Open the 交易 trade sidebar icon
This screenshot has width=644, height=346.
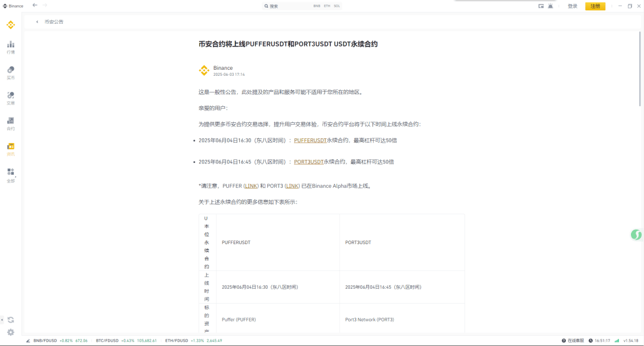10,98
